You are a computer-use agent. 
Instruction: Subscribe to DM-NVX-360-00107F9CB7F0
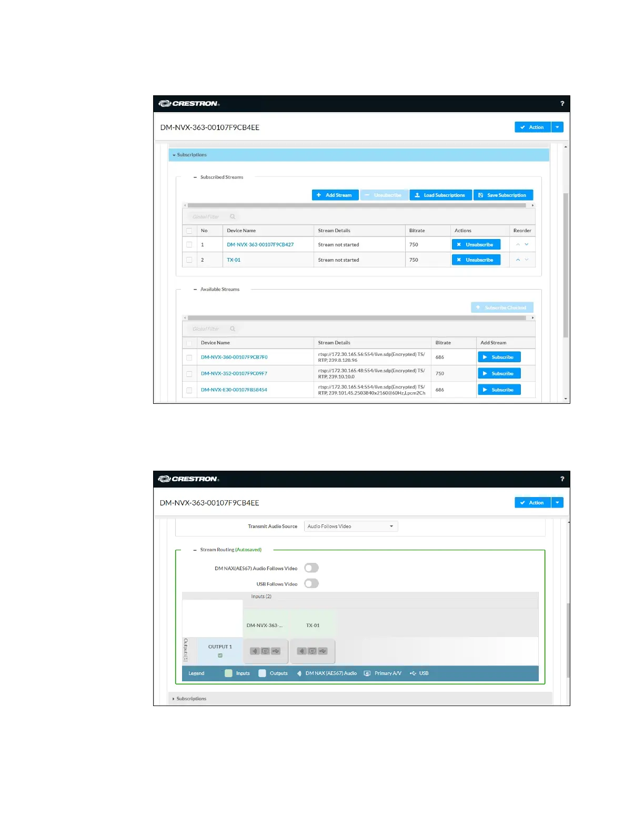click(499, 357)
